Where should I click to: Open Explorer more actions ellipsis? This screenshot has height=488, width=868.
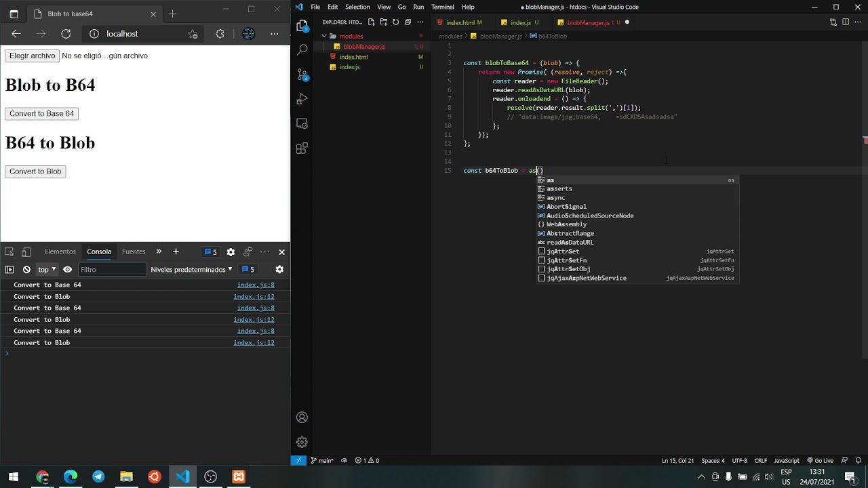coord(420,22)
